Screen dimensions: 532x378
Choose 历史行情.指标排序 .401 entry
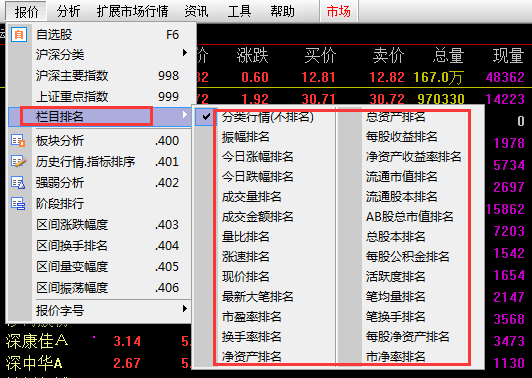pos(101,162)
